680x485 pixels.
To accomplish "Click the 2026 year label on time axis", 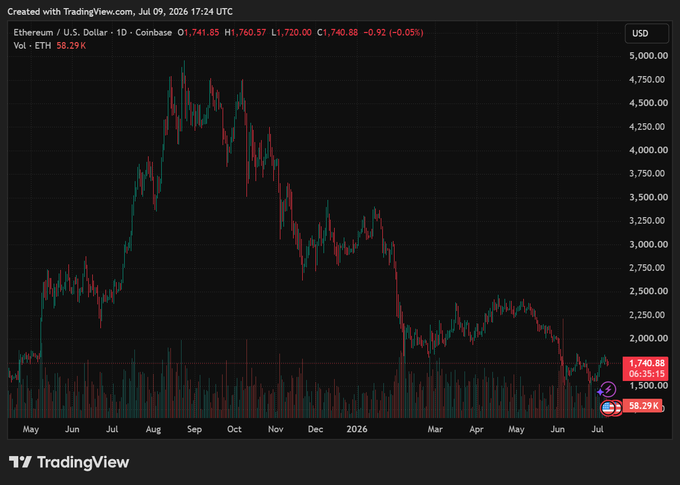I will pos(357,429).
